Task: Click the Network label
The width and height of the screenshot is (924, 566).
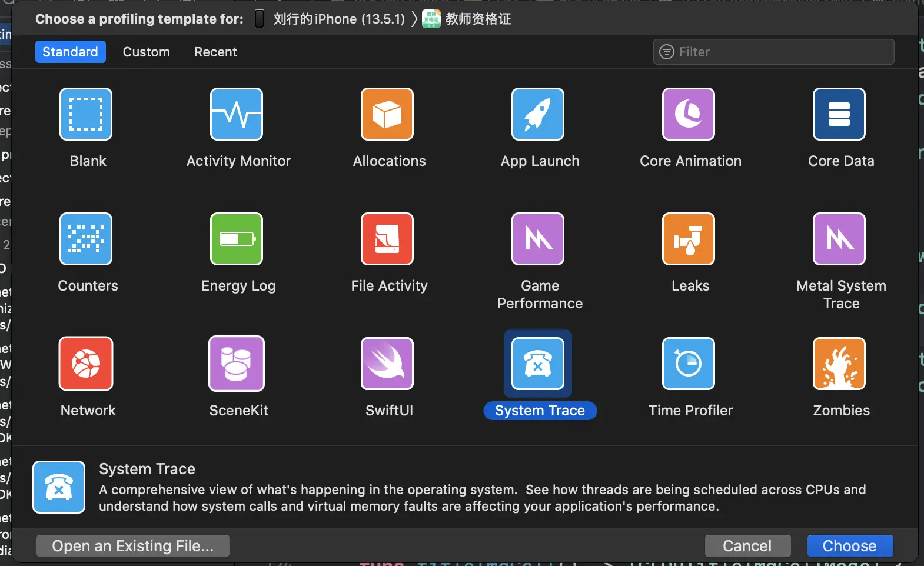Action: coord(88,411)
